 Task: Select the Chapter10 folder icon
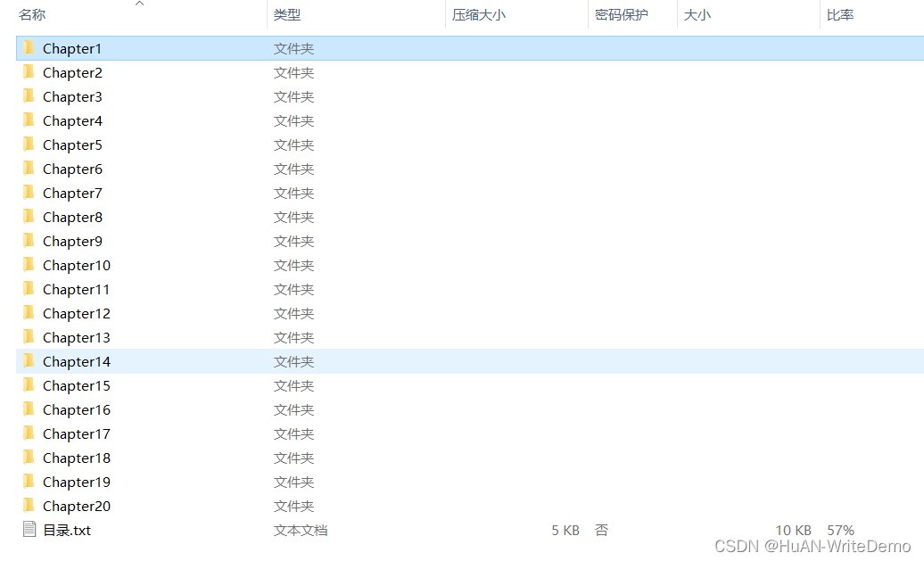tap(29, 265)
